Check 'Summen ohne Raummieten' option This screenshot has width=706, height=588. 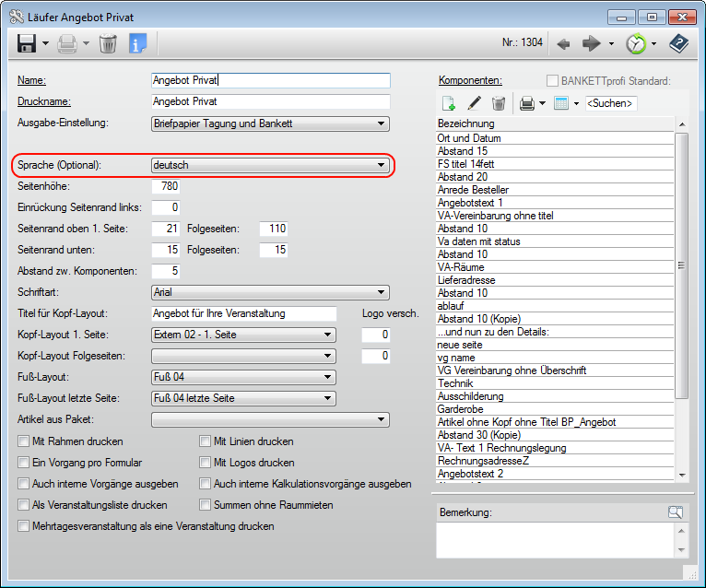pos(206,505)
